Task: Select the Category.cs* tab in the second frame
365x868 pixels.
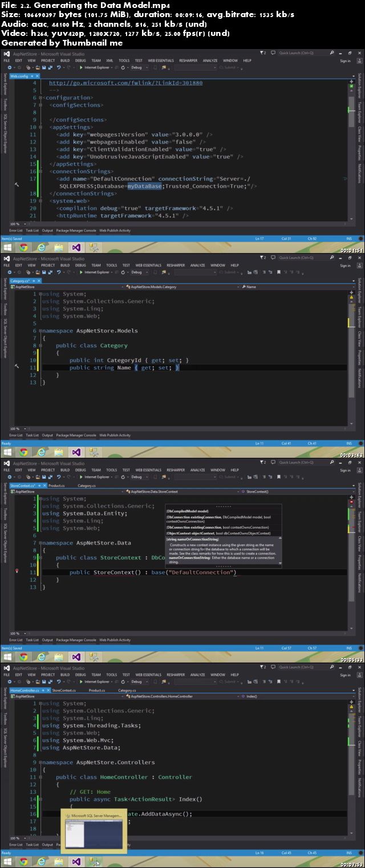Action: click(25, 281)
